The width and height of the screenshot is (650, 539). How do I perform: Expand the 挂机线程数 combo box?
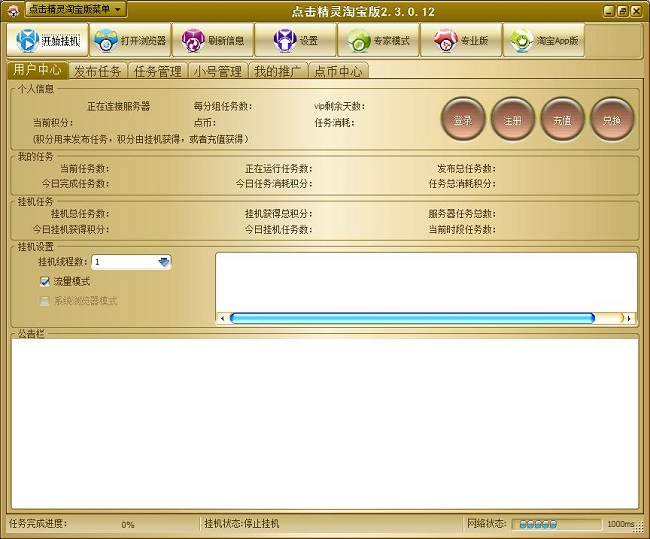coord(164,262)
